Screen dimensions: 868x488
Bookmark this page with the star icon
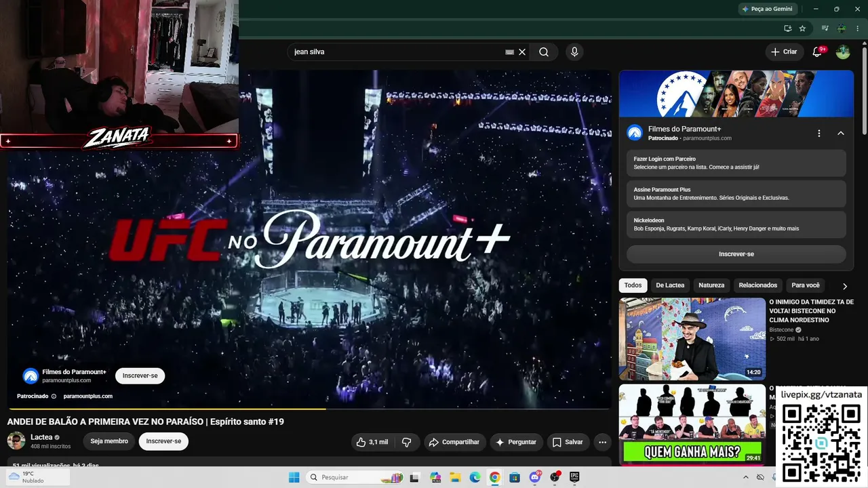[802, 28]
